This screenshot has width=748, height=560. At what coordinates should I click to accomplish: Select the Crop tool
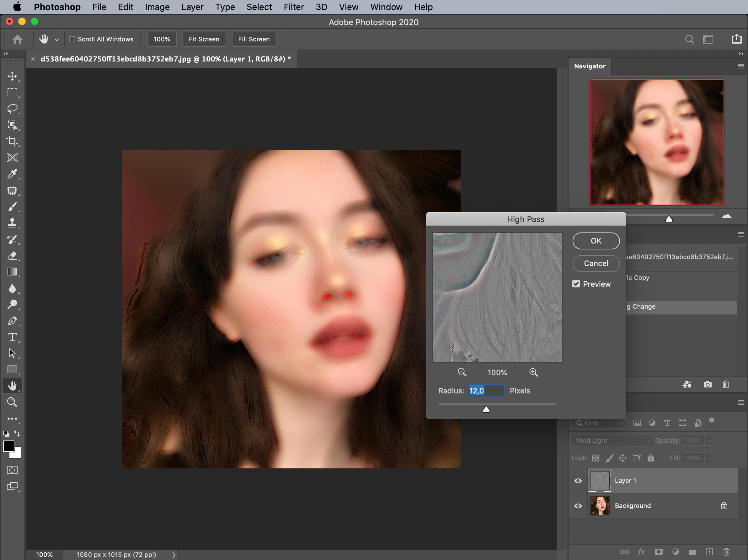tap(13, 141)
